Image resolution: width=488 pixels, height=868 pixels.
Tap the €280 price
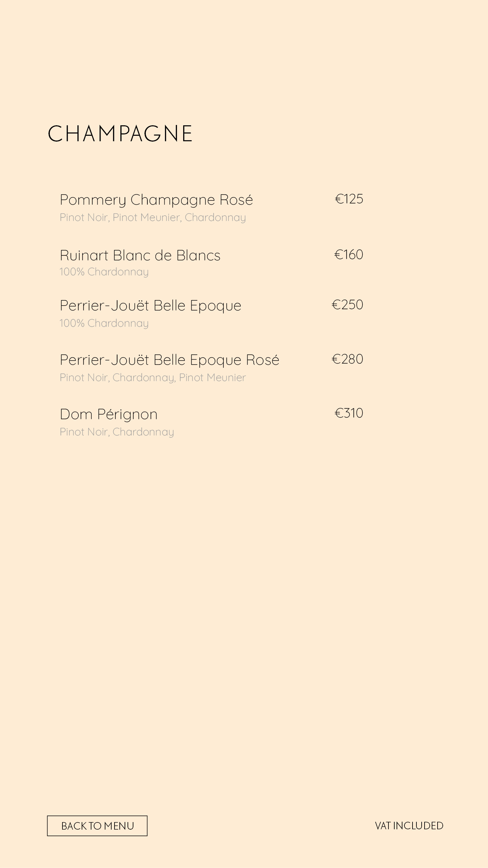click(x=347, y=359)
